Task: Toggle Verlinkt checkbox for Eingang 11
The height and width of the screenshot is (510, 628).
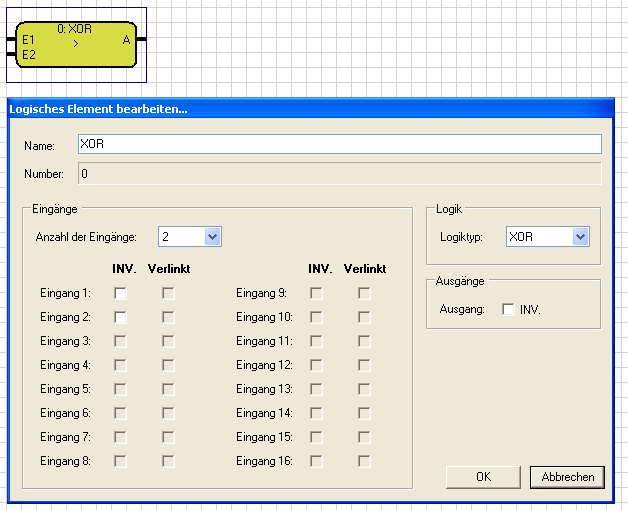Action: (x=364, y=341)
